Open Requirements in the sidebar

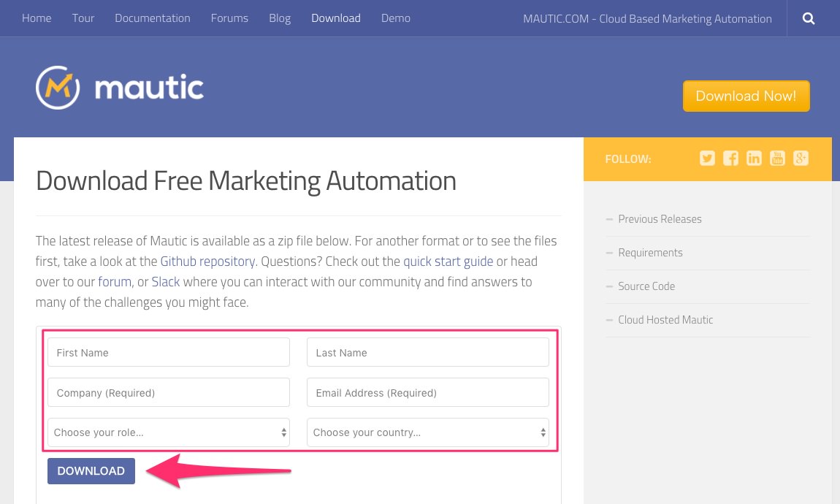(650, 253)
